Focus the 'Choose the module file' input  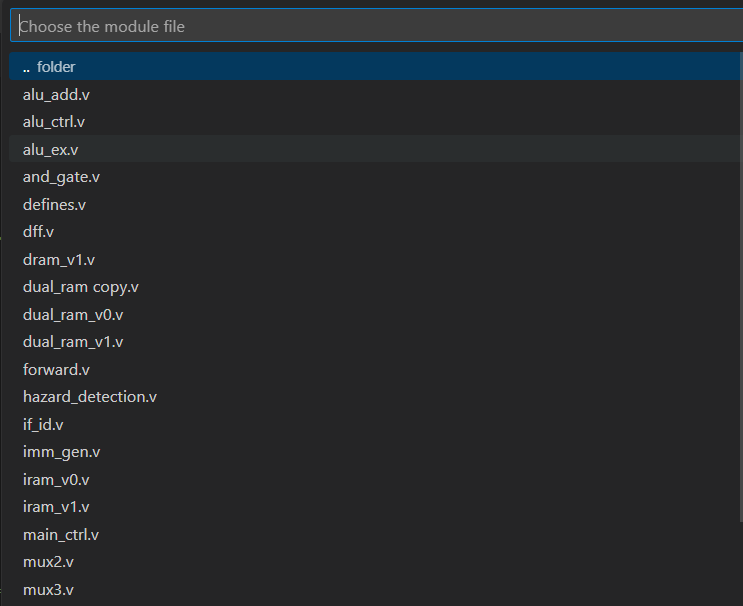click(377, 26)
